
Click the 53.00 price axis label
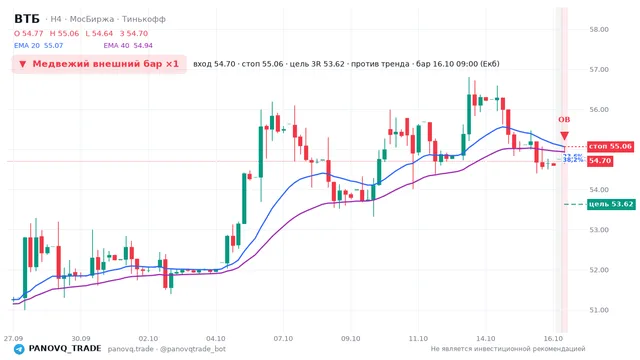tap(599, 230)
